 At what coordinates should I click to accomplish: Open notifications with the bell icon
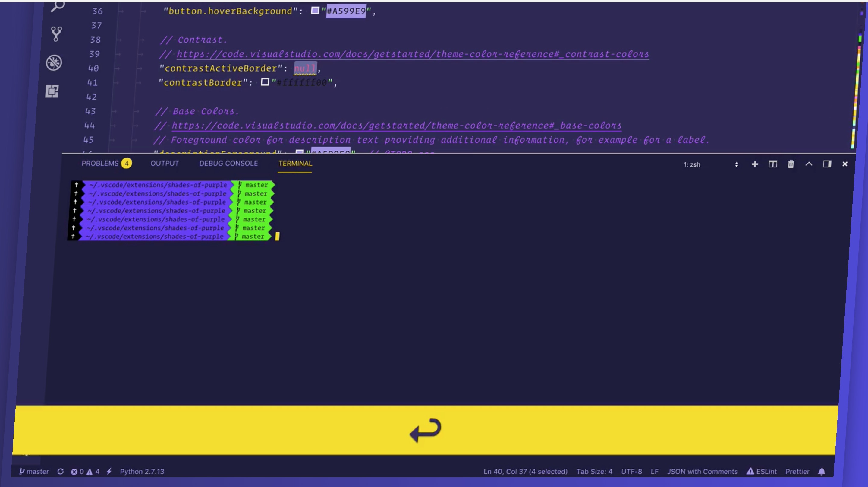tap(822, 472)
